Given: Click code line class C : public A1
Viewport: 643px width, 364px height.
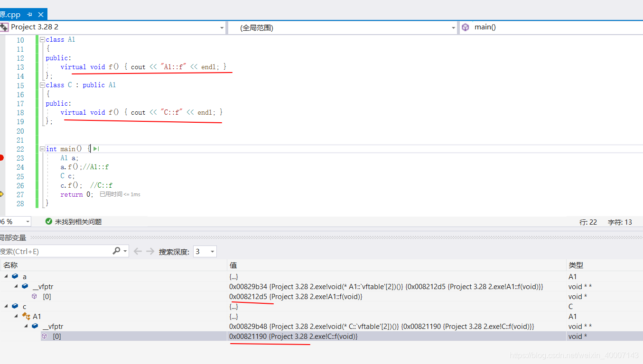Looking at the screenshot, I should pos(81,85).
